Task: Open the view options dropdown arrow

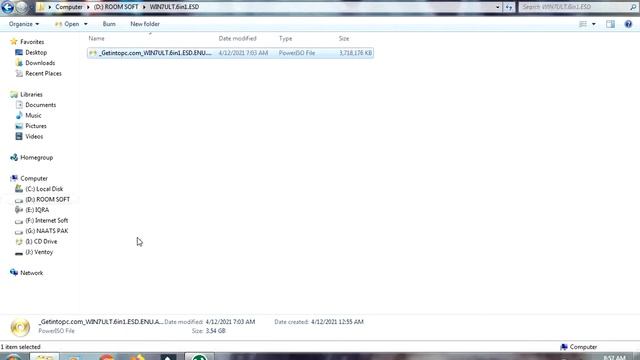Action: click(594, 24)
